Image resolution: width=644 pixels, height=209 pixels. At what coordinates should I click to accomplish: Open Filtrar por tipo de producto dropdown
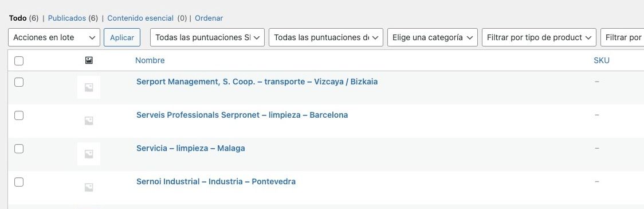[539, 37]
